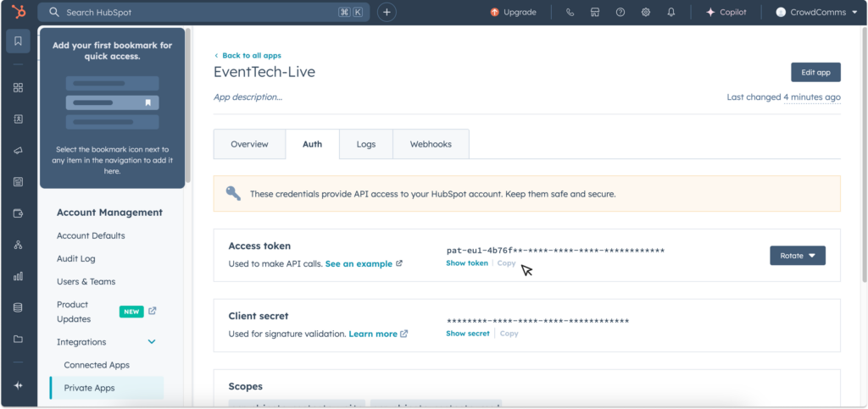Open the marketplace store icon
The image size is (868, 409).
click(x=595, y=13)
